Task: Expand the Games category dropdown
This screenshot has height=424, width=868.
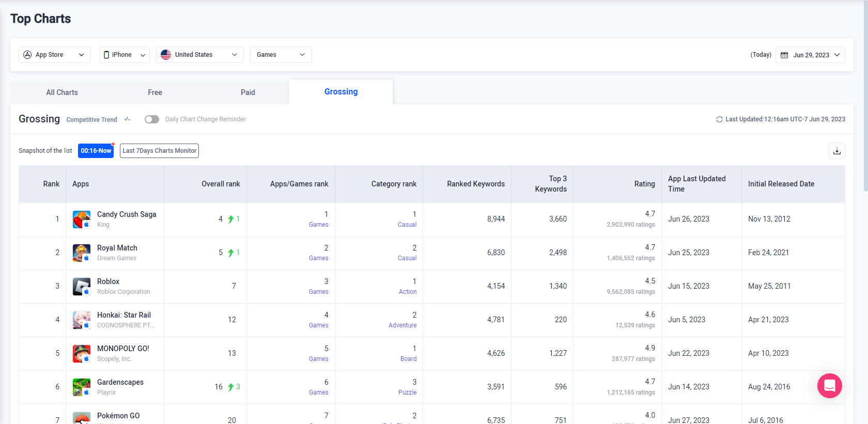Action: click(x=281, y=55)
